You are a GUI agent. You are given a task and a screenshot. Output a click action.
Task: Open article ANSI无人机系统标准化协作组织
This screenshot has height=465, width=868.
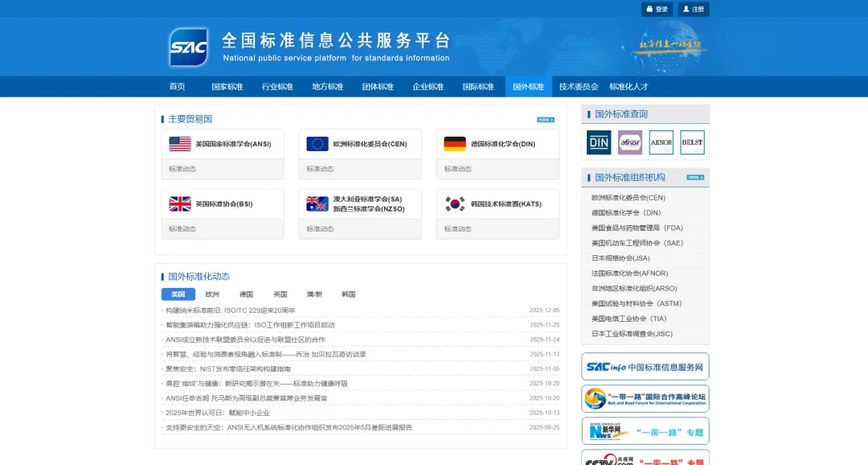289,427
